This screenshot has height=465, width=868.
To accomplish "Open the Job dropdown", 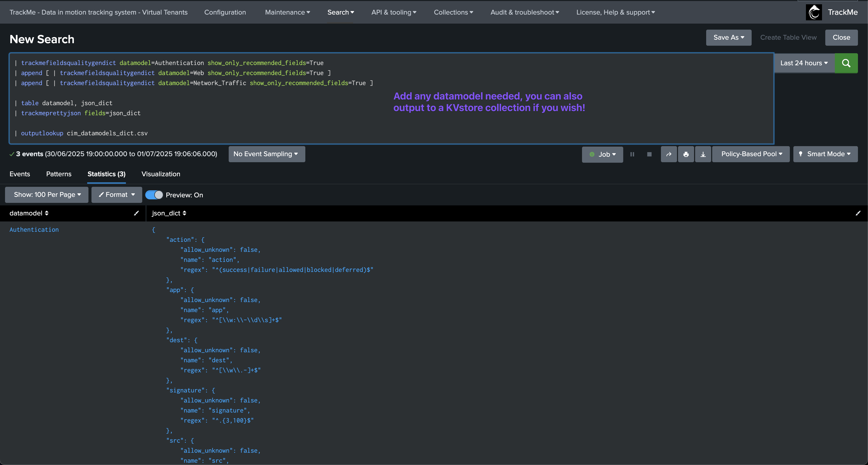I will (x=602, y=154).
